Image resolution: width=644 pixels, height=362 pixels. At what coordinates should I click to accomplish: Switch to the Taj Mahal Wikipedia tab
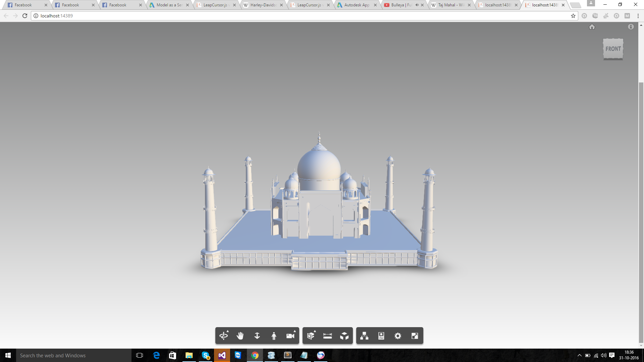[x=450, y=5]
